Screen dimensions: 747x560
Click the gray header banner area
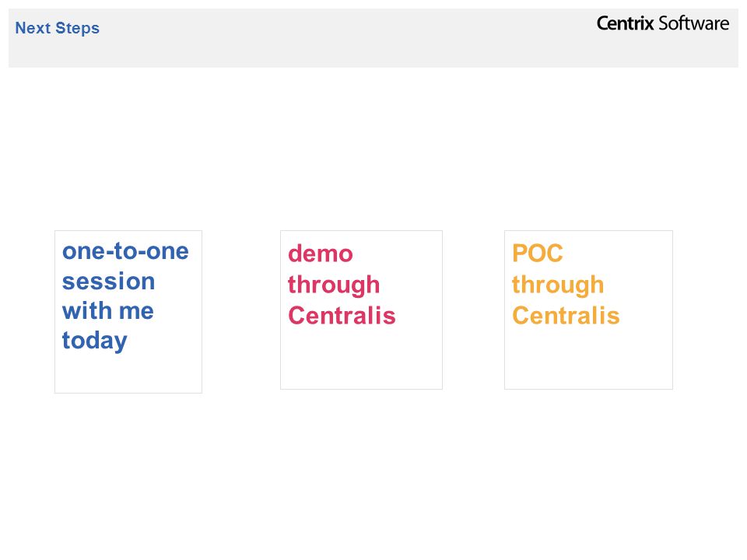click(x=373, y=38)
